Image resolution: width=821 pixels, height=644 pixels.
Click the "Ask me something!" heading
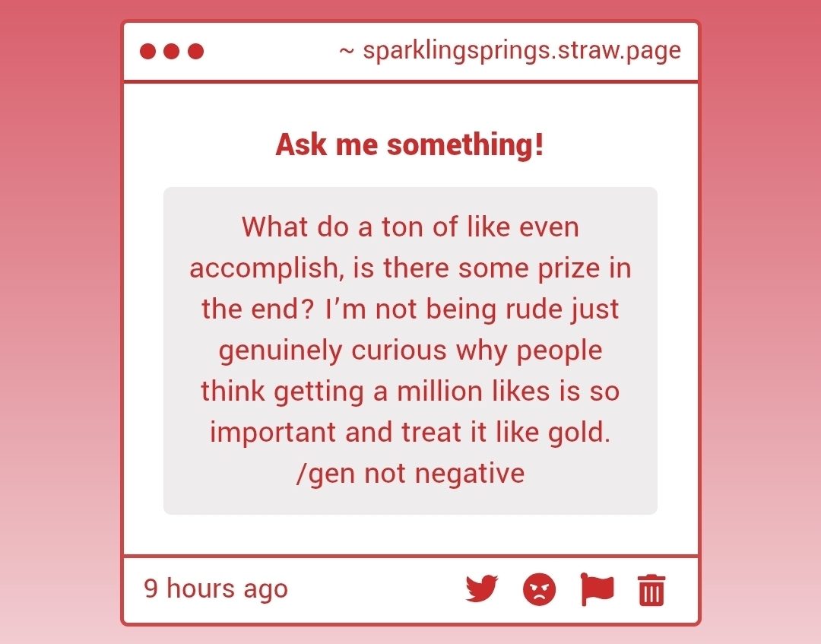[x=410, y=144]
